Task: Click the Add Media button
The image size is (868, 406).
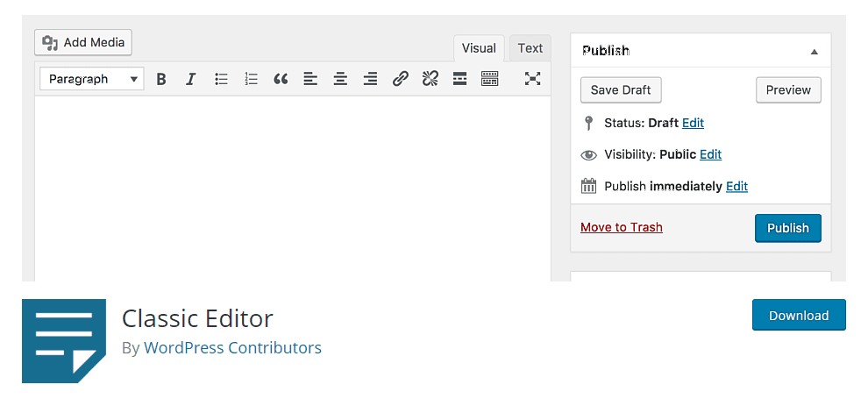Action: [83, 42]
